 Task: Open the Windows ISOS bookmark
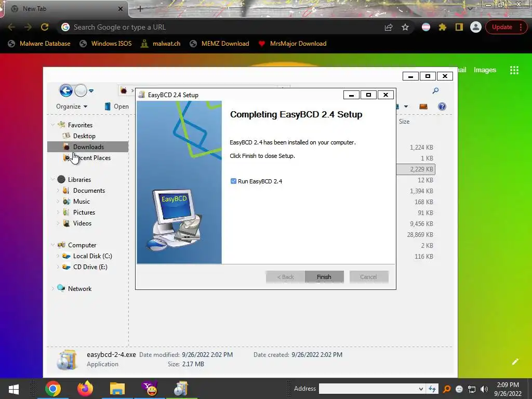[x=105, y=44]
